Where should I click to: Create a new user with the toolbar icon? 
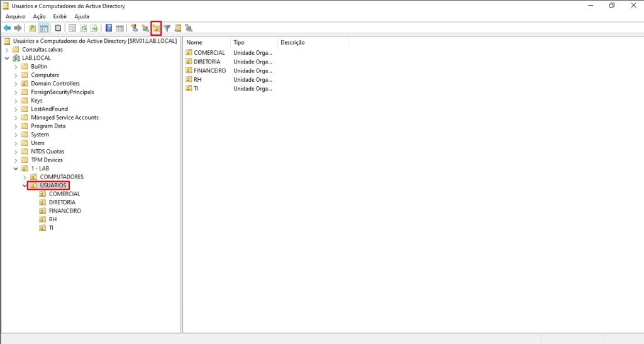point(135,28)
